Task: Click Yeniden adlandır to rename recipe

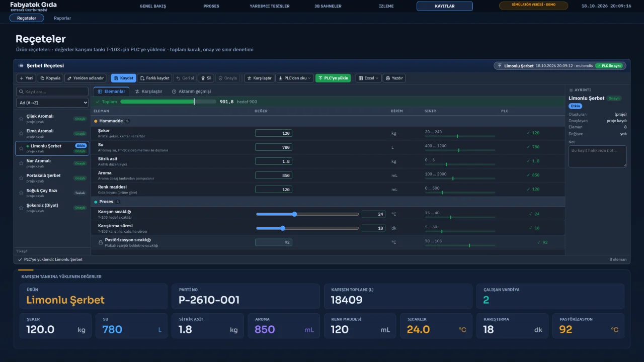Action: pyautogui.click(x=86, y=78)
